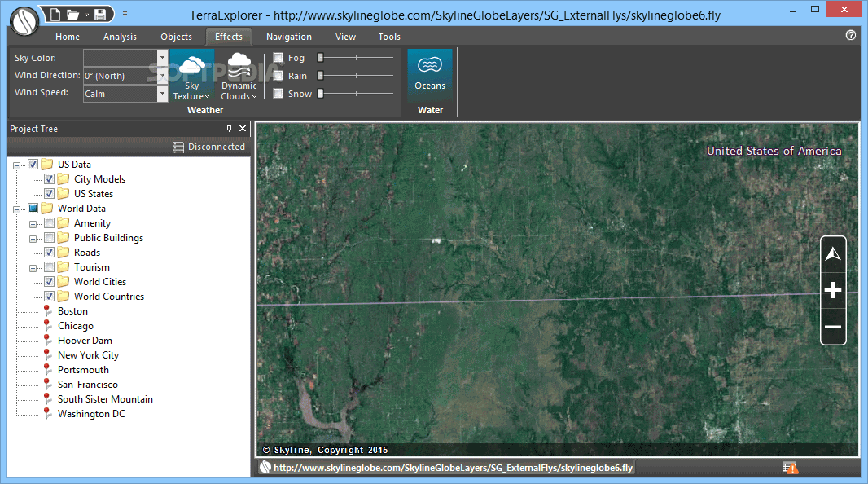868x484 pixels.
Task: Click the Disconnected server status icon
Action: [x=178, y=147]
